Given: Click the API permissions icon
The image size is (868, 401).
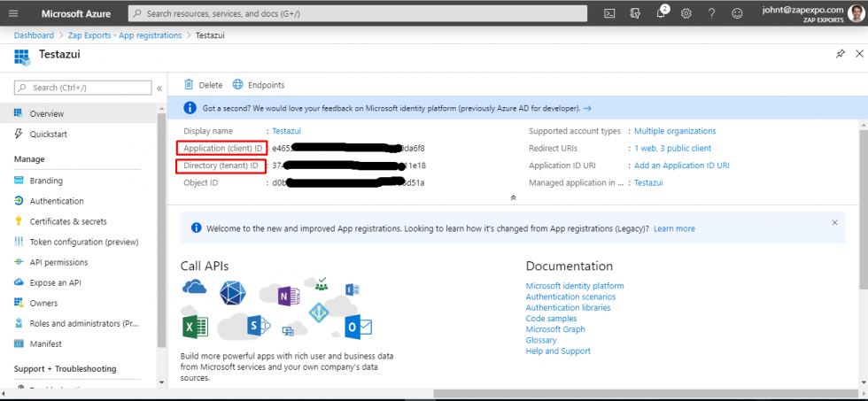Looking at the screenshot, I should point(19,262).
